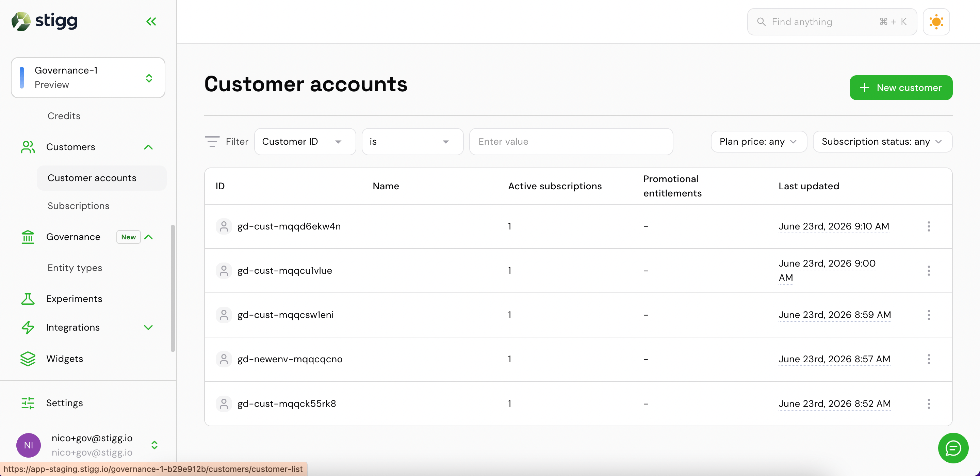Click the Customers people icon
The height and width of the screenshot is (476, 980).
pyautogui.click(x=28, y=147)
